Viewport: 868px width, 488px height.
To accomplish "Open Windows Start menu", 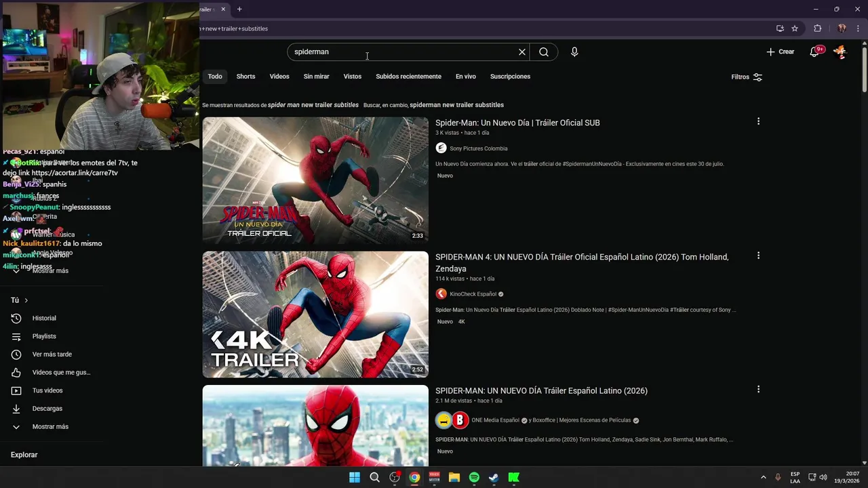I will (x=355, y=478).
